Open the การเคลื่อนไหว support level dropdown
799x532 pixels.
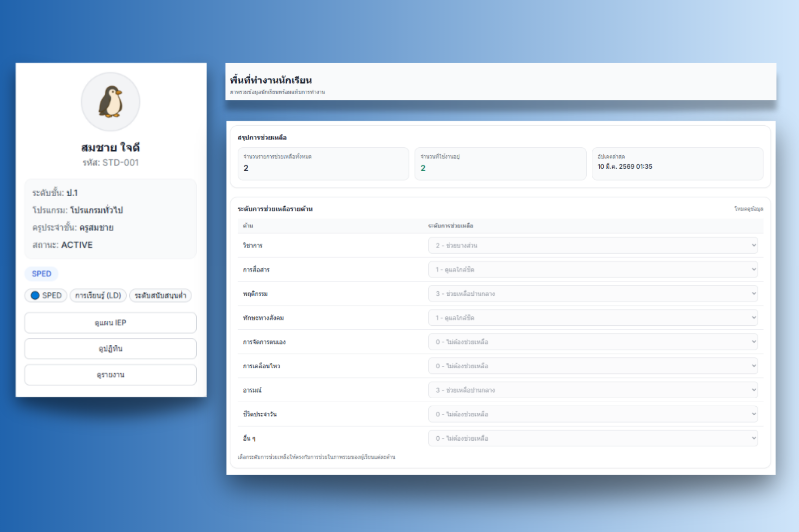pyautogui.click(x=593, y=366)
